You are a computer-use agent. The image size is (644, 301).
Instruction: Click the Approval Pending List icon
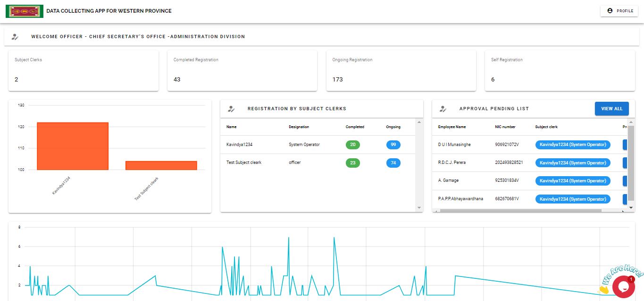coord(443,109)
